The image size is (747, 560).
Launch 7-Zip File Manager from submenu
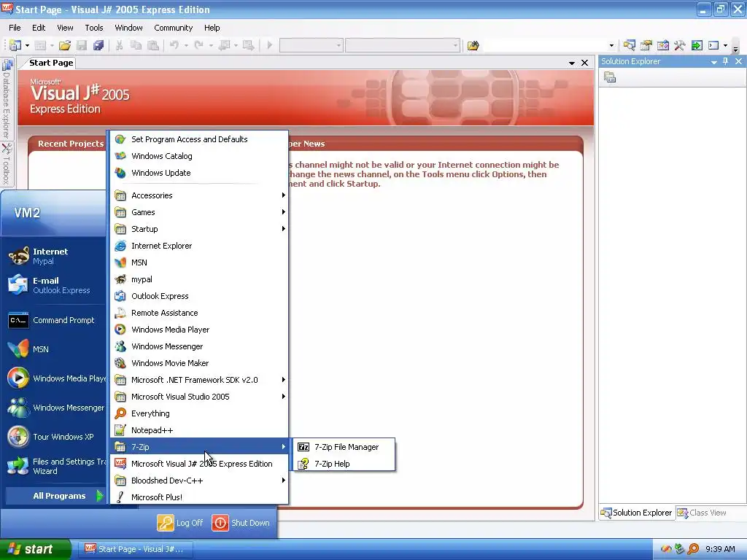[344, 447]
